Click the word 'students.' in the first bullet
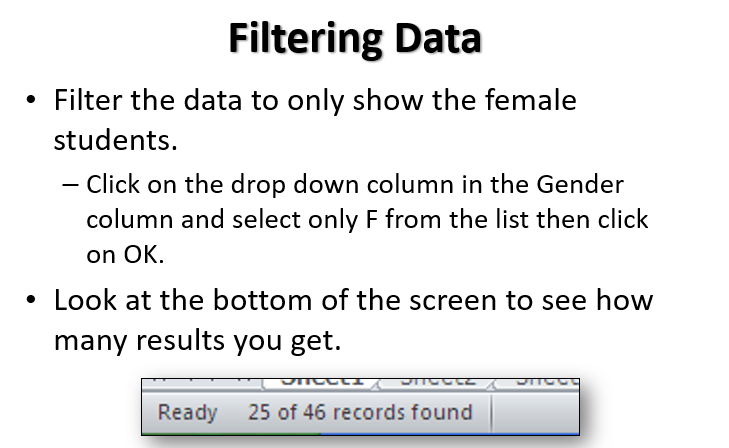729x448 pixels. point(115,139)
